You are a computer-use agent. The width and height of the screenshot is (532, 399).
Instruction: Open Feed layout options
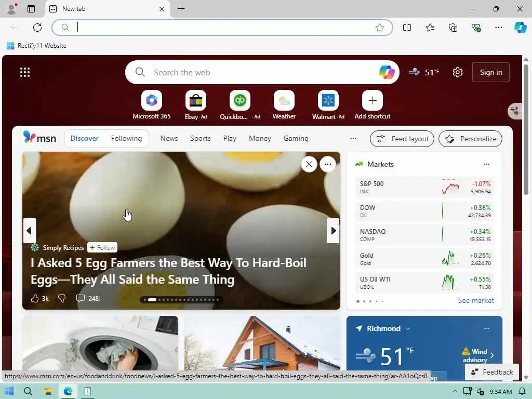pos(402,139)
